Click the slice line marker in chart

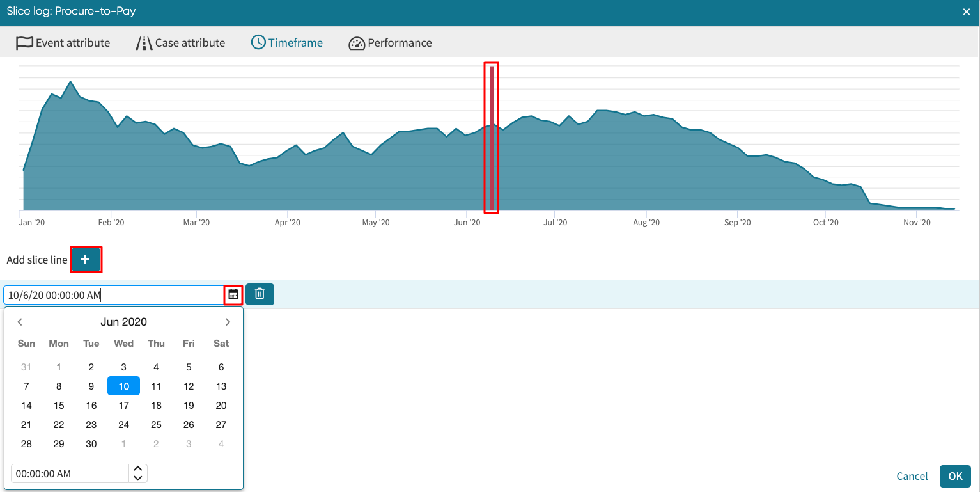[x=492, y=138]
